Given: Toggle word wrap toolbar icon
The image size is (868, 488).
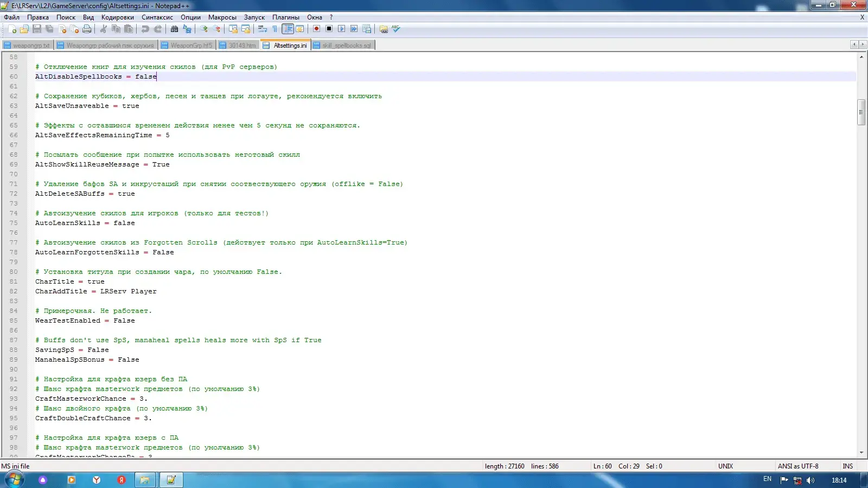Looking at the screenshot, I should click(262, 29).
